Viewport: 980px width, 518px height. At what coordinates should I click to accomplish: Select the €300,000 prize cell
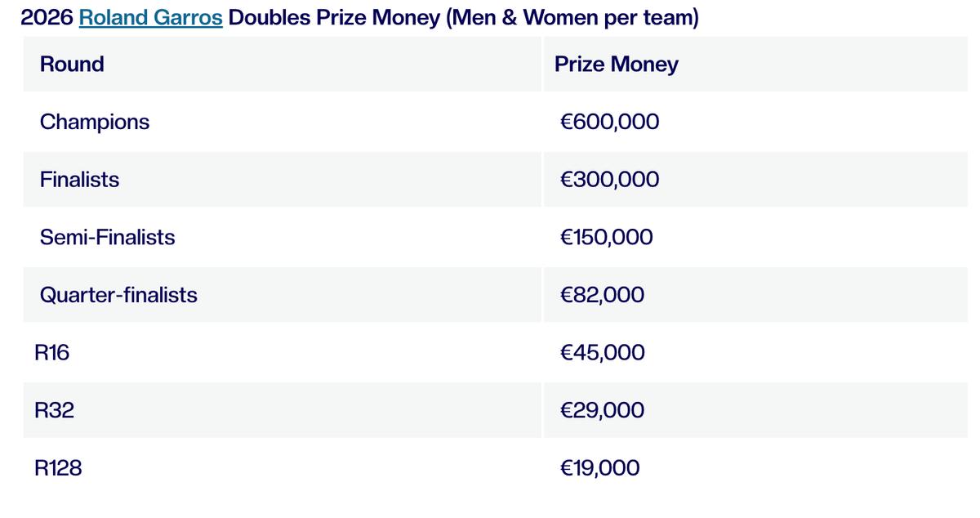click(610, 180)
